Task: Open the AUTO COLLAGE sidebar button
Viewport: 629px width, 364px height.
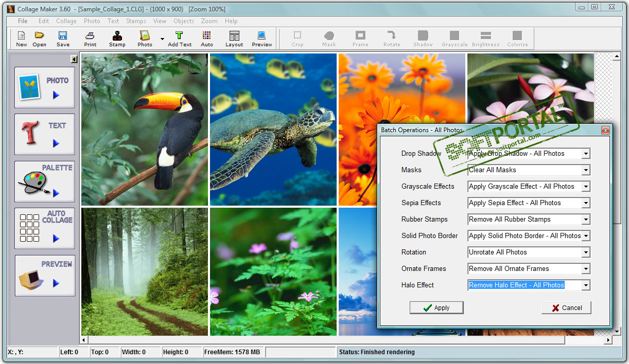Action: (45, 228)
